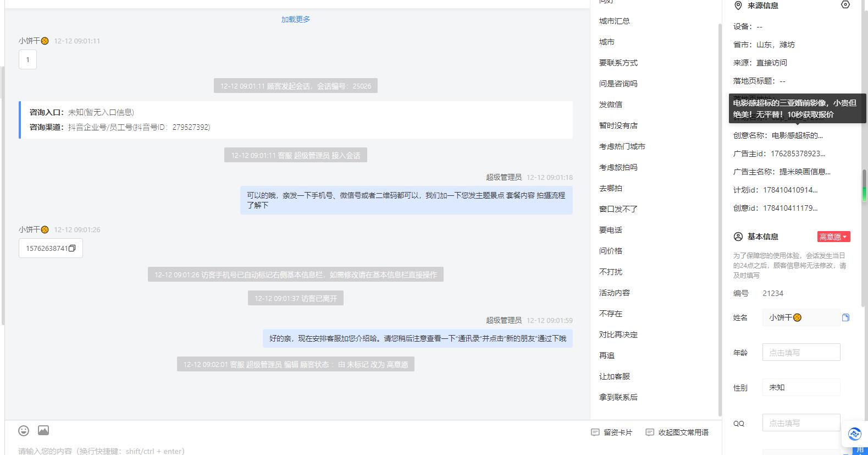Copy phone number 15762638741 icon
868x455 pixels.
(72, 248)
